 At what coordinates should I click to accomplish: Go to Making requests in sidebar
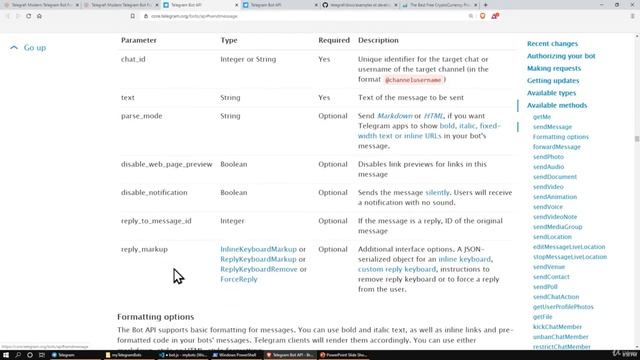[x=553, y=68]
